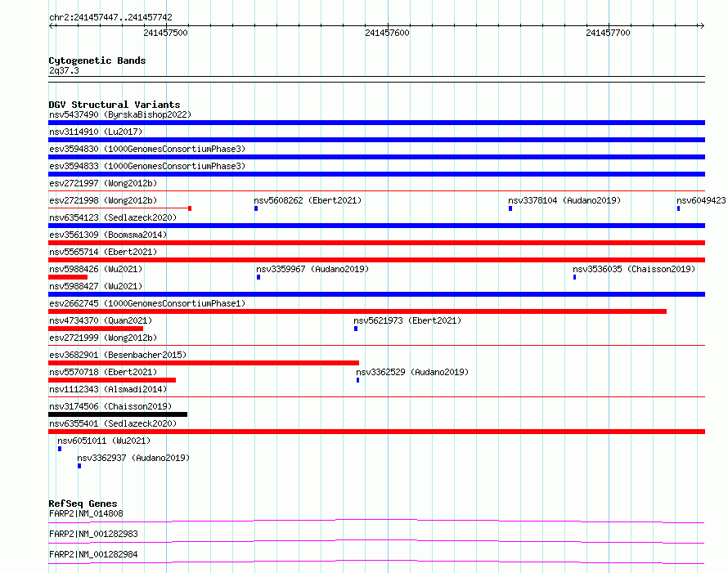Select nsv5621973 (Ebert2021) label

[x=407, y=320]
